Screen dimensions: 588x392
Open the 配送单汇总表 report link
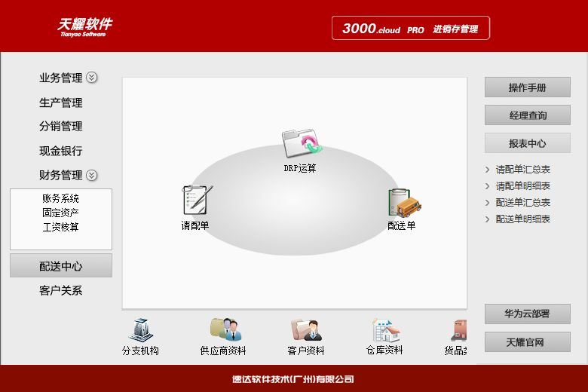click(x=522, y=203)
